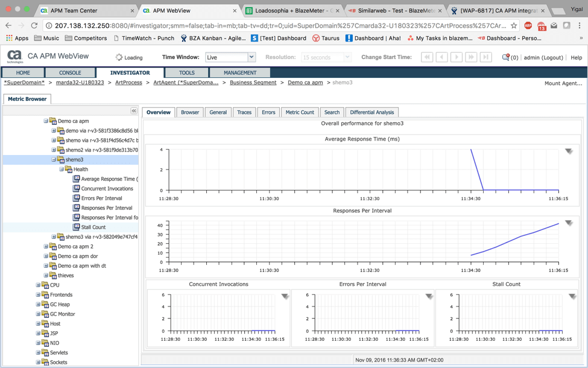Screen dimensions: 588x368
Task: Jump to the latest start time
Action: pos(485,57)
